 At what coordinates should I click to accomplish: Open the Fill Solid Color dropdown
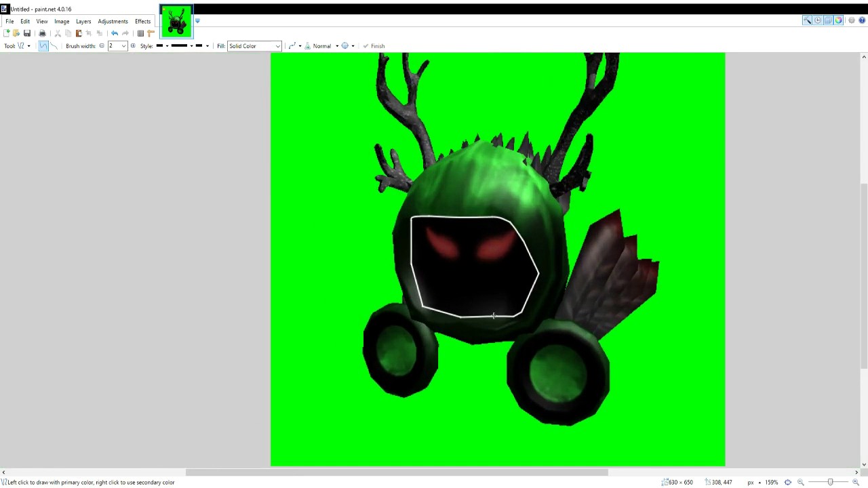(x=254, y=46)
